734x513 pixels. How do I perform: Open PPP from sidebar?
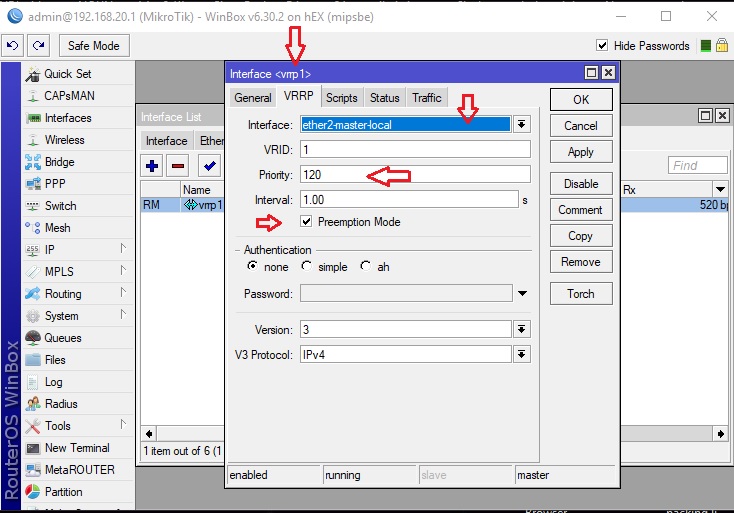point(55,184)
